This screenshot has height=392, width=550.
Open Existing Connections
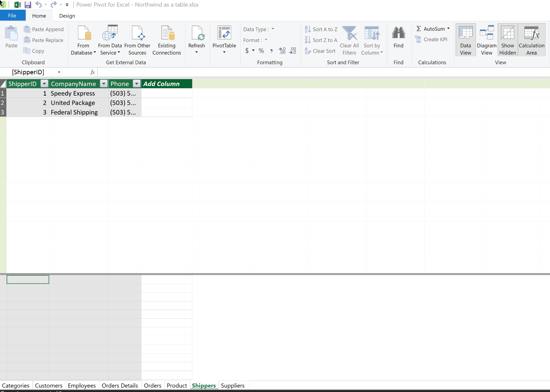167,40
